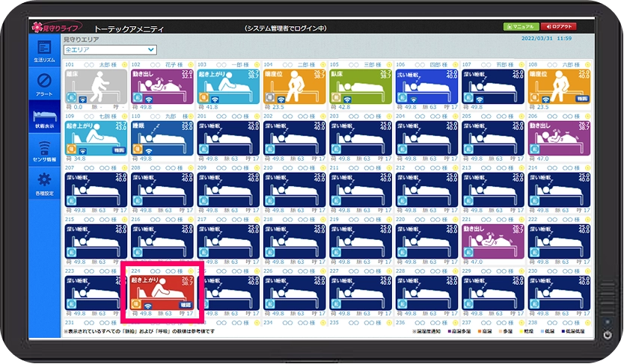
Task: Click 確認 on red room 224 card
Action: click(x=185, y=304)
